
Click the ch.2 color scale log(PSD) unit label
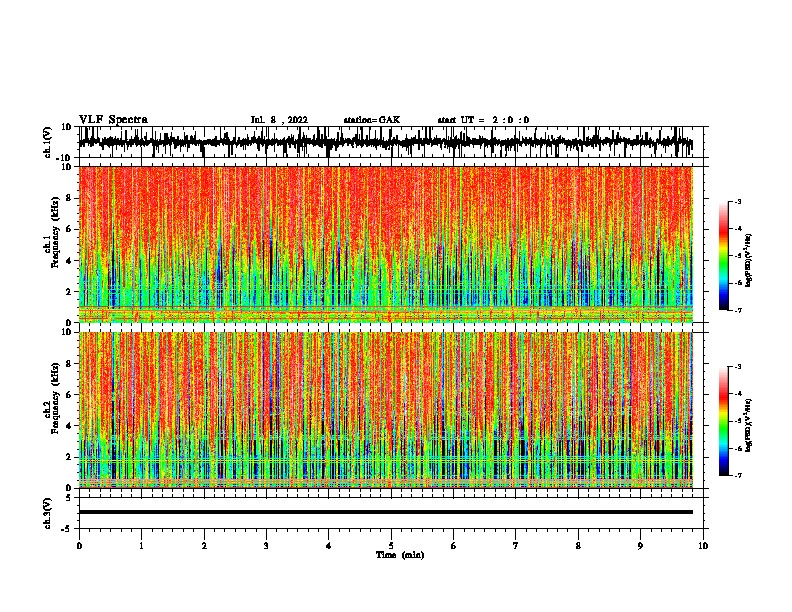point(749,426)
